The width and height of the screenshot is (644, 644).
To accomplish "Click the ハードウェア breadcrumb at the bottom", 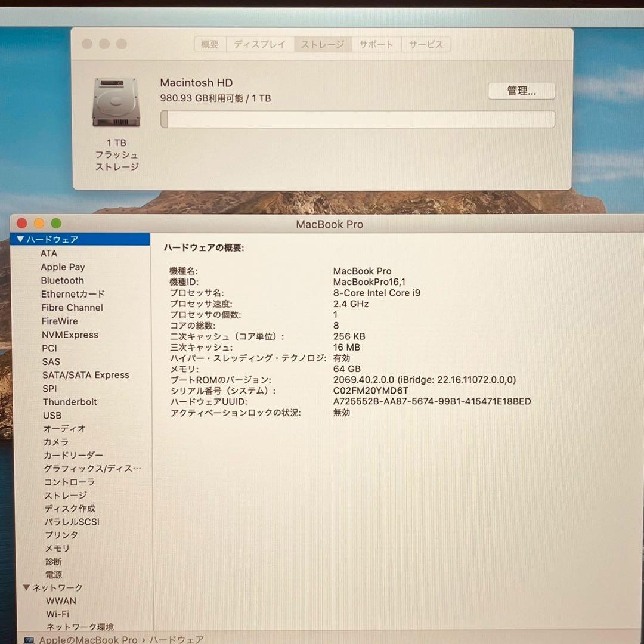I will pyautogui.click(x=178, y=639).
